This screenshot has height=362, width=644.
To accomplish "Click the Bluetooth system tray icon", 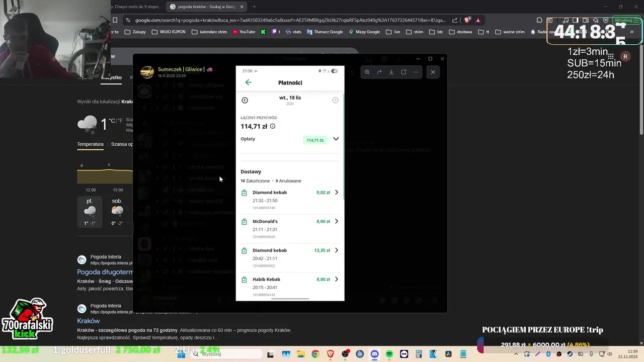I will coord(548,354).
